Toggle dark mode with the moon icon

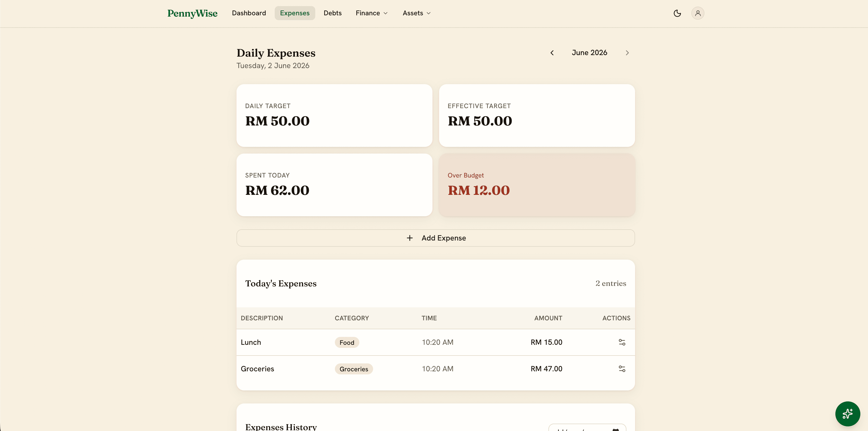tap(677, 13)
